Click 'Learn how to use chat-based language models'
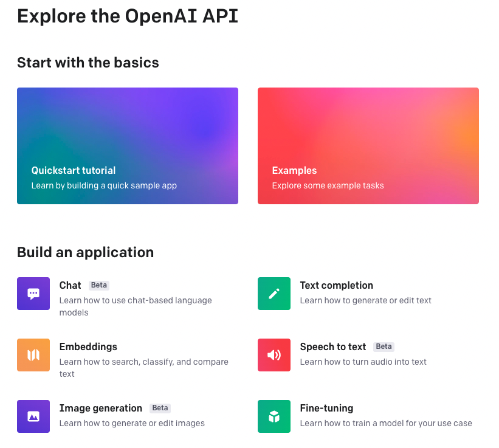Viewport: 499px width, 448px height. pyautogui.click(x=136, y=306)
